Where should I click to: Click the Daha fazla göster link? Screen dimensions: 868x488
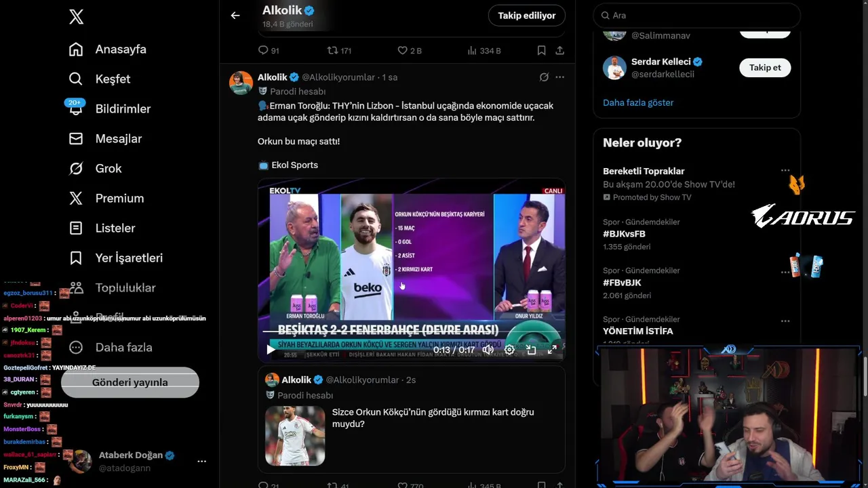pyautogui.click(x=638, y=102)
